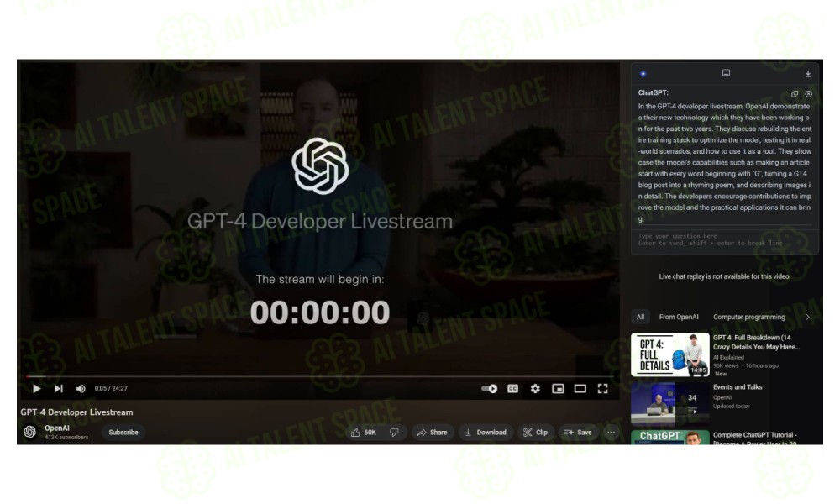Click the AI Explained channel name
The image size is (840, 504).
point(728,357)
